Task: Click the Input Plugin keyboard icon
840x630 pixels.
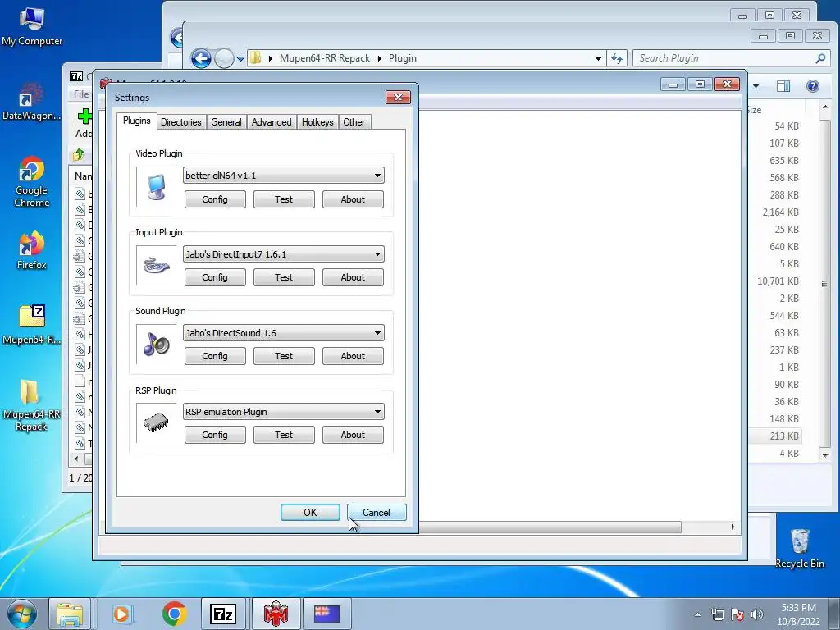Action: coord(157,266)
